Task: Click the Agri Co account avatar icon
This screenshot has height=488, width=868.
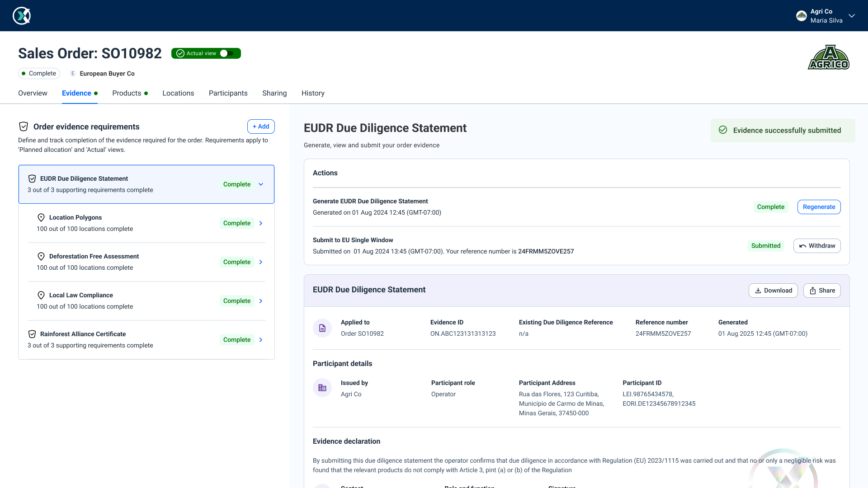Action: (802, 16)
